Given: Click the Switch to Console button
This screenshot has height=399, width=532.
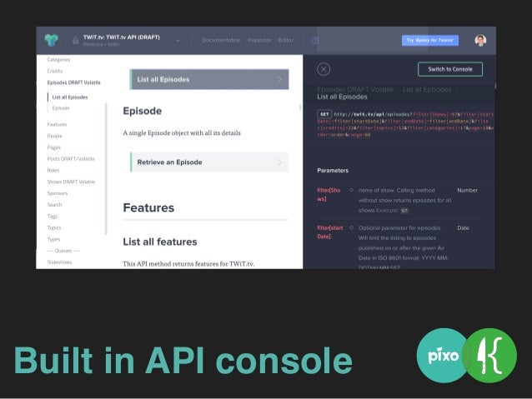Looking at the screenshot, I should [x=450, y=69].
